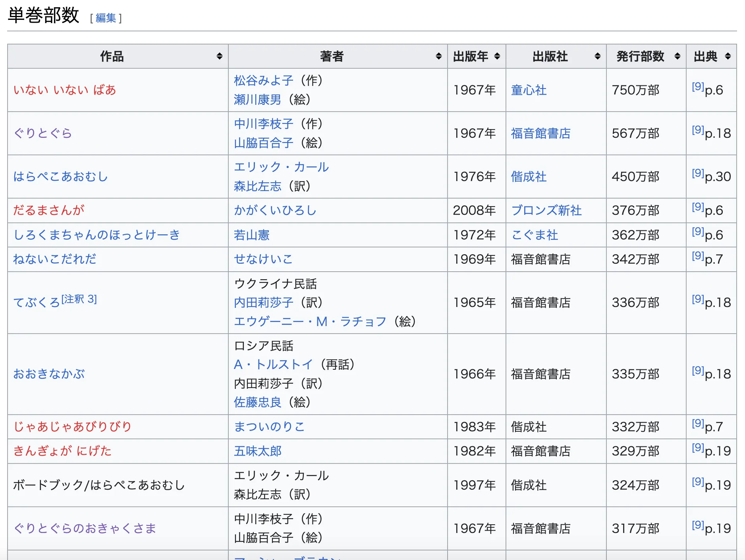745x560 pixels.
Task: Click publisher 童心社 link
Action: (x=529, y=90)
